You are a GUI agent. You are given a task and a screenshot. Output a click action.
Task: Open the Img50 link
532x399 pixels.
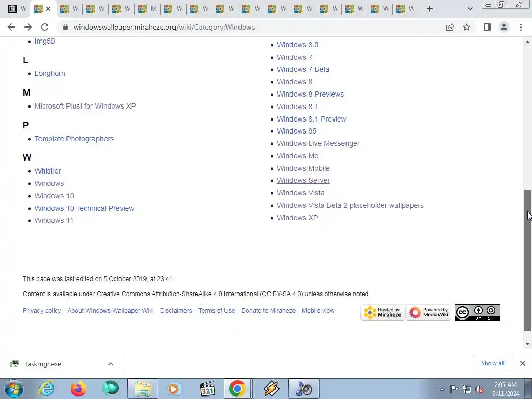click(x=45, y=41)
